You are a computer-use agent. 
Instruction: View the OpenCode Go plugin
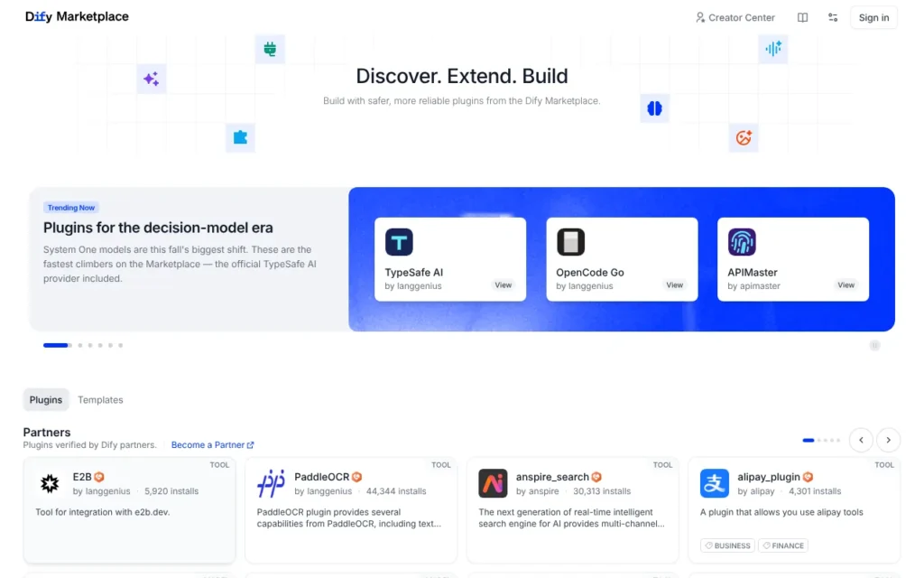click(x=675, y=284)
